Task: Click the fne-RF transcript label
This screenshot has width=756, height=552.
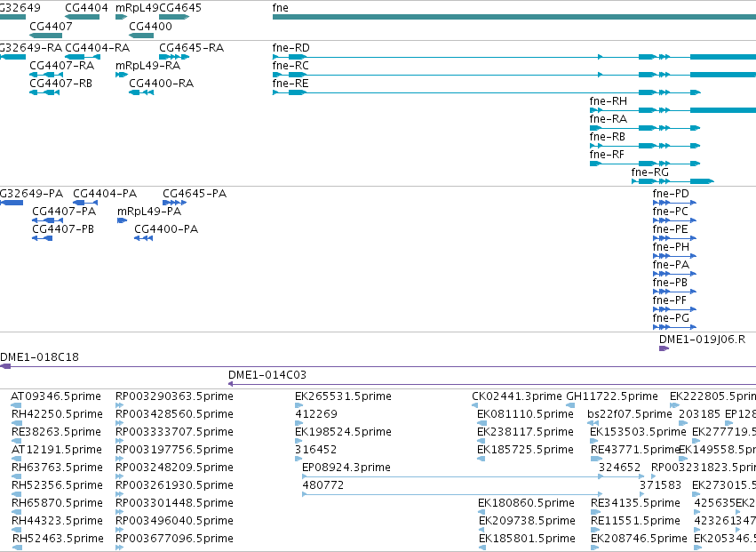Action: pos(607,155)
